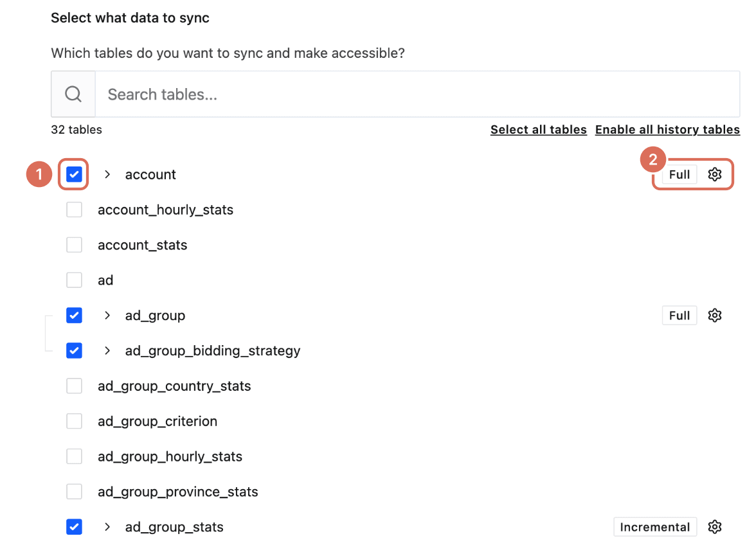
Task: Click the search magnifier icon
Action: point(73,94)
